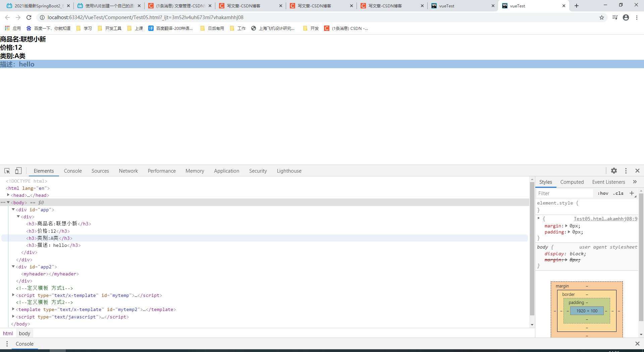Toggle the :hov element state panel
This screenshot has height=352, width=644.
(603, 193)
